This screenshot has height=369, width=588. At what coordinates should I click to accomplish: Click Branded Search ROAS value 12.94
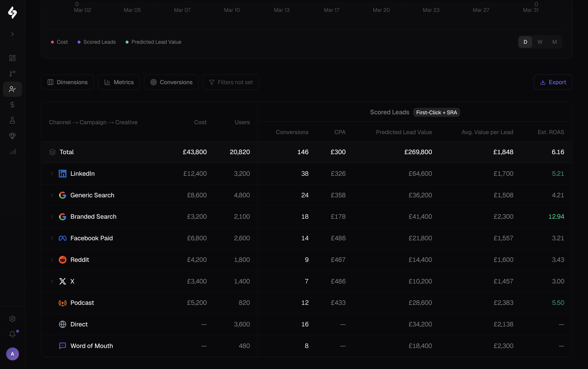(556, 217)
